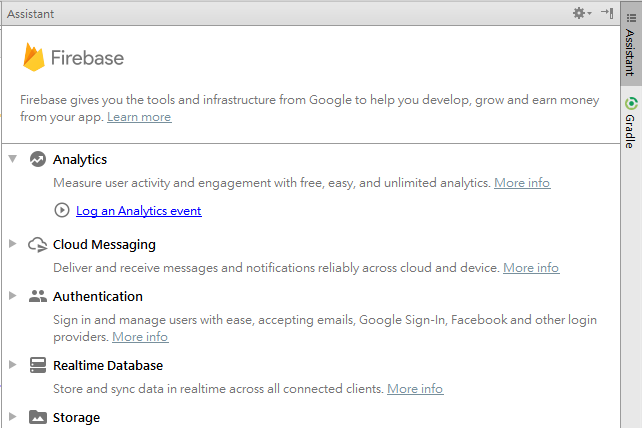The image size is (642, 428).
Task: Click the Cloud Messaging cloud icon
Action: 38,244
